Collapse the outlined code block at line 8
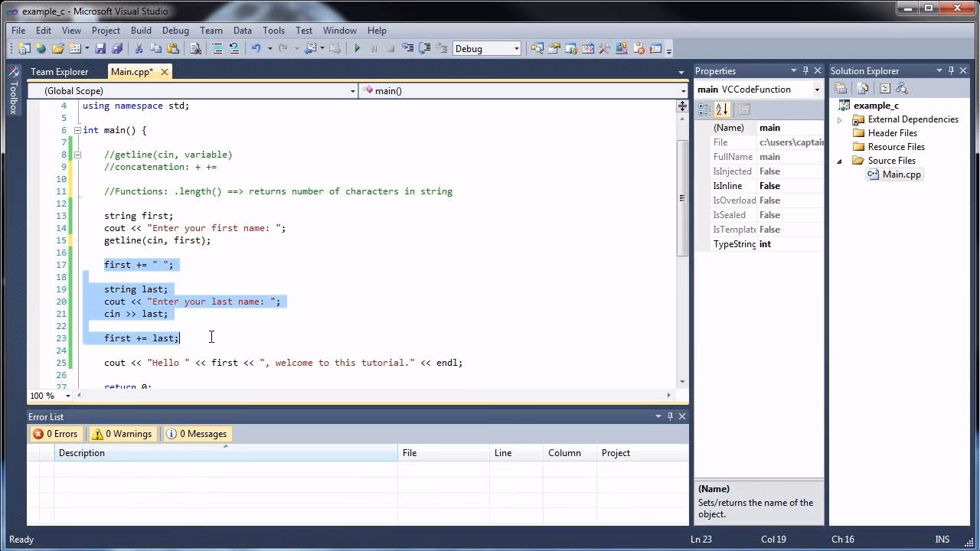 (77, 154)
